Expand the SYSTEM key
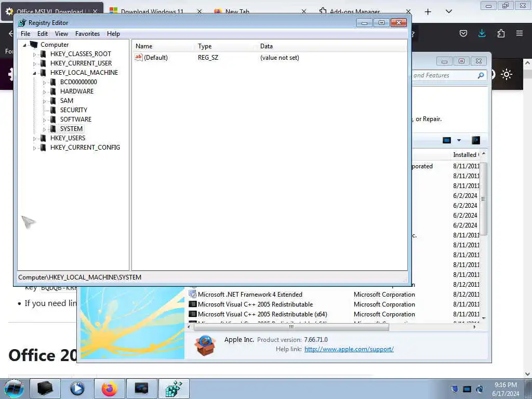 pos(44,129)
